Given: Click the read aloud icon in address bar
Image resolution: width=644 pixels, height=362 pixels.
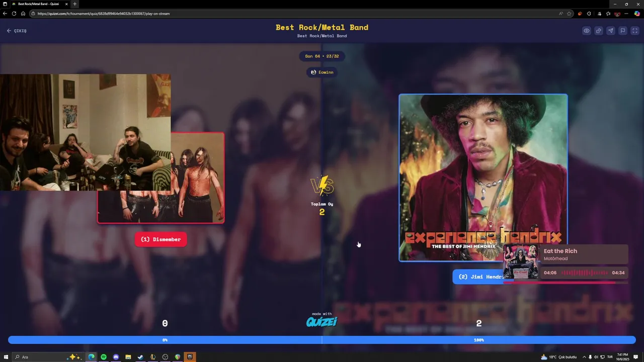Looking at the screenshot, I should click(561, 14).
